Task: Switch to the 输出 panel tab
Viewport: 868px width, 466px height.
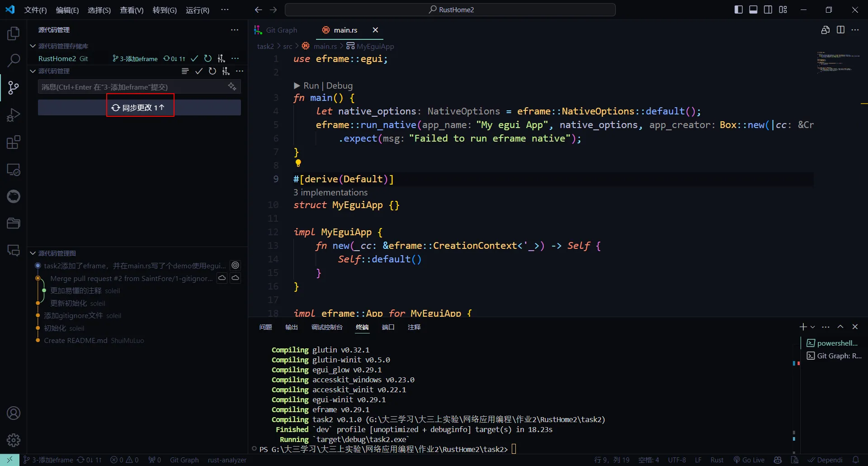Action: tap(292, 327)
